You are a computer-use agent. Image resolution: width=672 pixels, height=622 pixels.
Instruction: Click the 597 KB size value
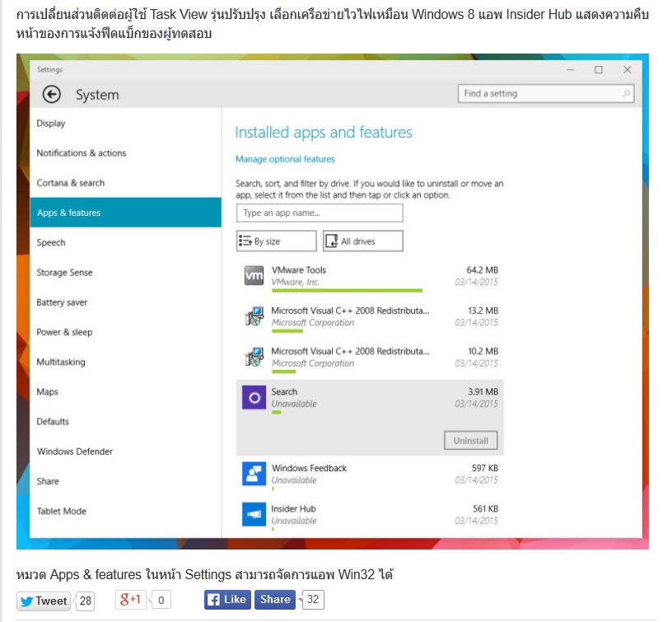485,468
